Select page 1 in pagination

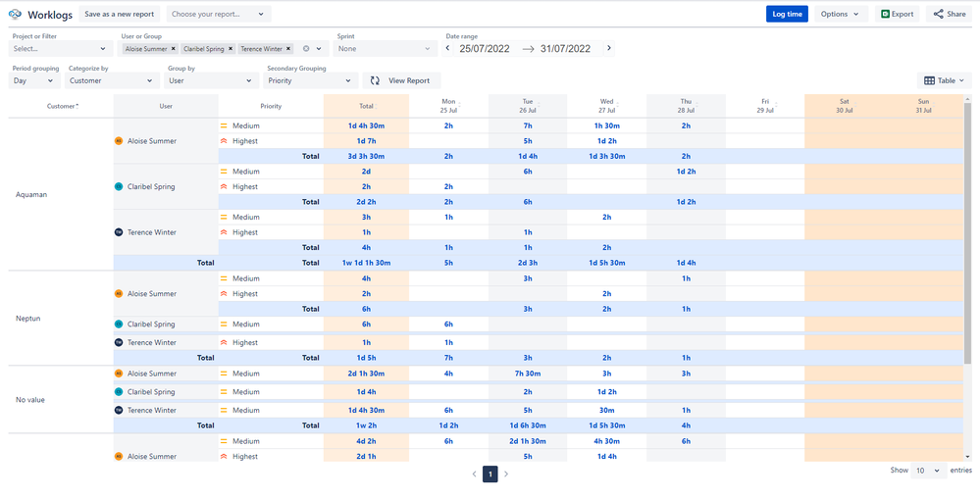490,474
